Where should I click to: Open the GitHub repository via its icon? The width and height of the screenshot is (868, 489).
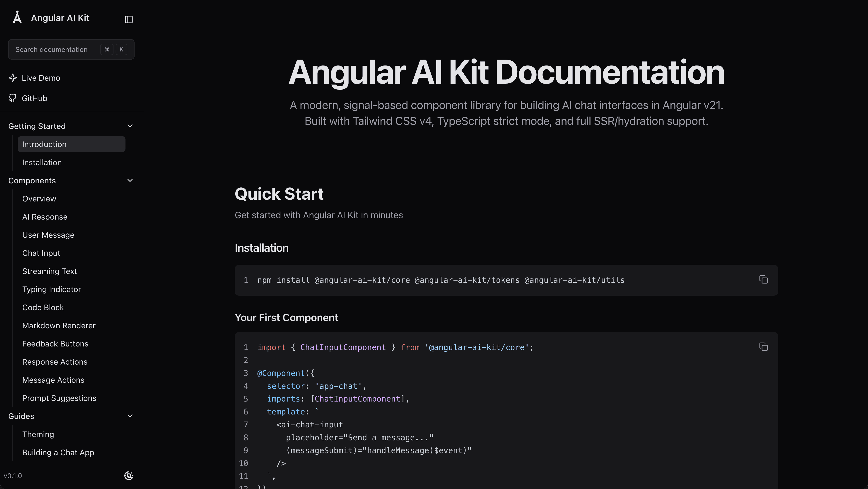pyautogui.click(x=12, y=98)
